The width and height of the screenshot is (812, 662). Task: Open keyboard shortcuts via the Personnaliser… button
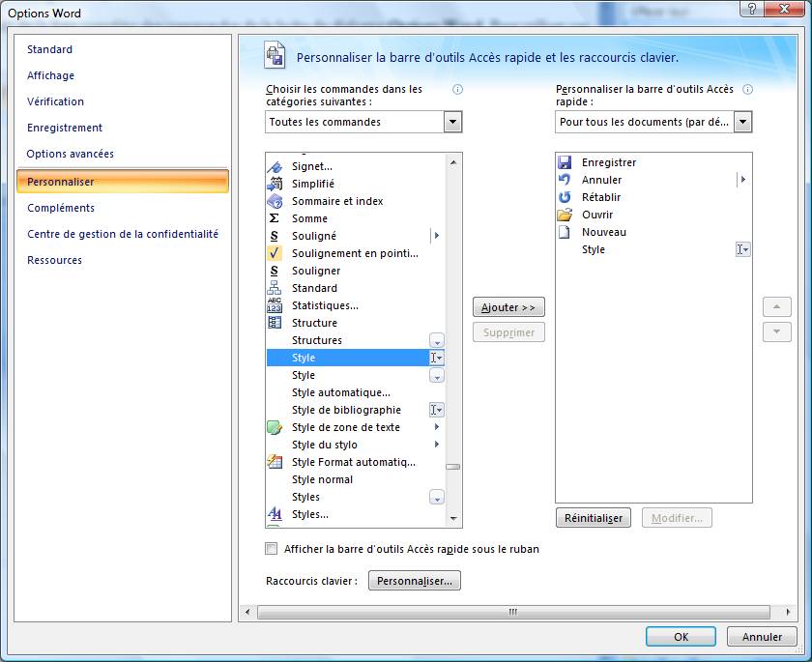415,581
